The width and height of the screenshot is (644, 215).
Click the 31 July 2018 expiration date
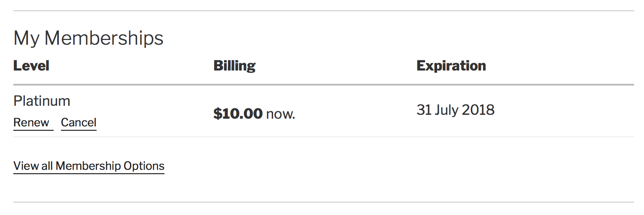(456, 110)
